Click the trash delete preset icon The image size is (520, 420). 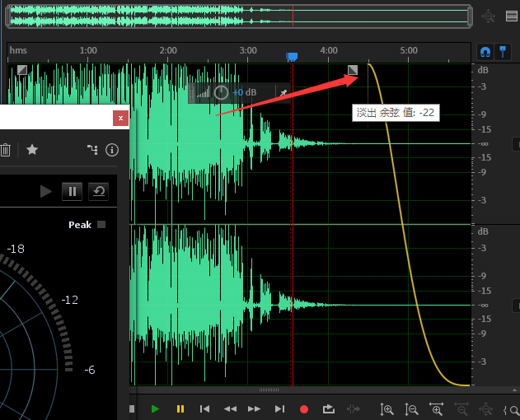[5, 150]
